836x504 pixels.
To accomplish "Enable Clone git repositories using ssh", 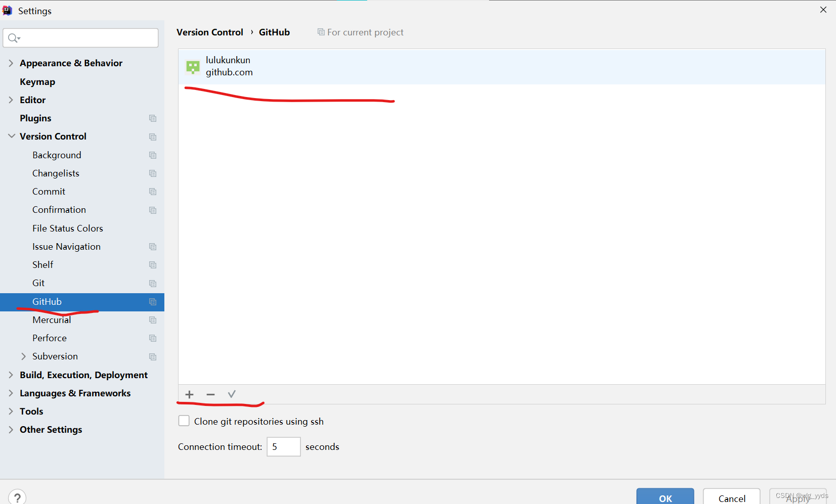I will click(184, 421).
